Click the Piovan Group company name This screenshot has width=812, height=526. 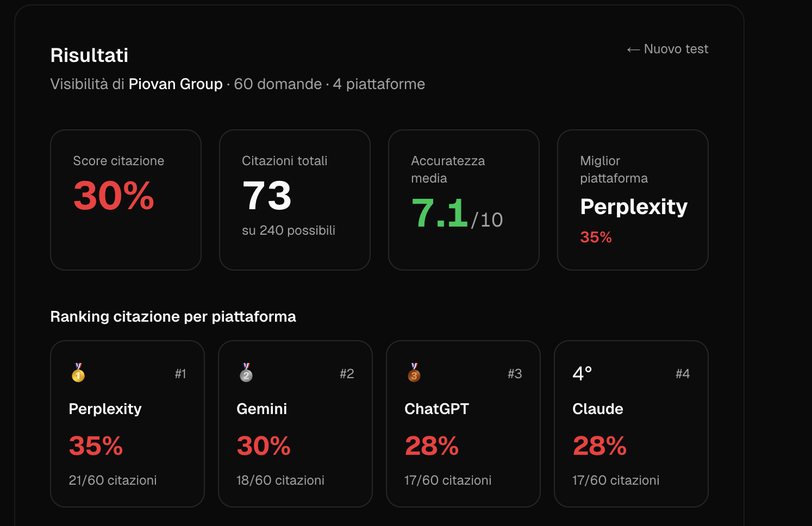tap(176, 84)
